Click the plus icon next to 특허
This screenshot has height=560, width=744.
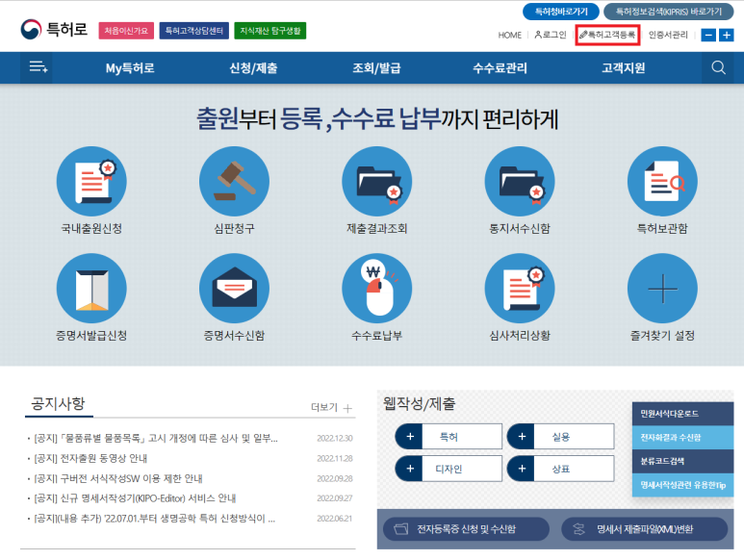pyautogui.click(x=410, y=436)
